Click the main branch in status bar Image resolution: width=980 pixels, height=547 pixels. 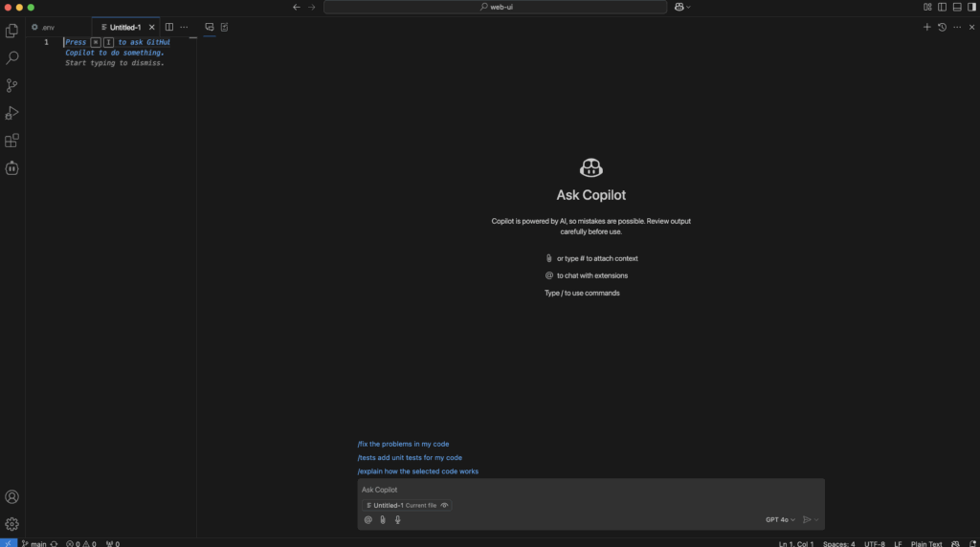point(34,543)
